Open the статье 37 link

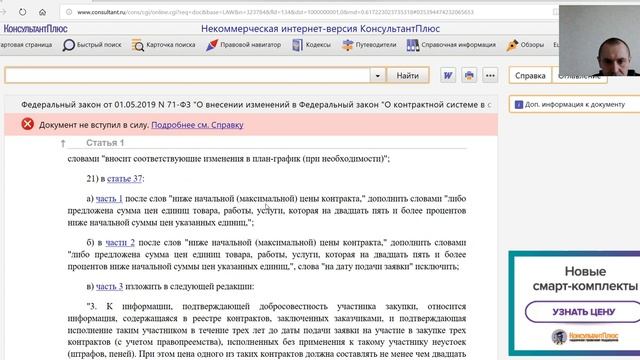click(x=124, y=179)
